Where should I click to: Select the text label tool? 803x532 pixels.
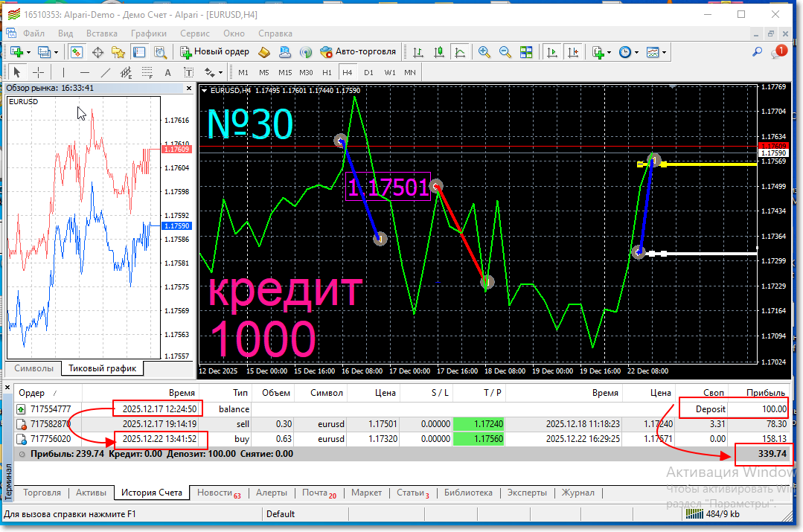(167, 72)
